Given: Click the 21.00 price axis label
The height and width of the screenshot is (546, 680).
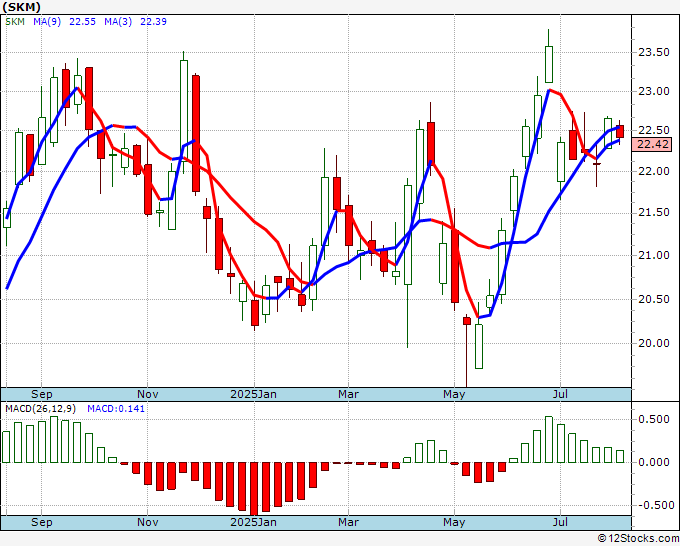Looking at the screenshot, I should (x=654, y=255).
